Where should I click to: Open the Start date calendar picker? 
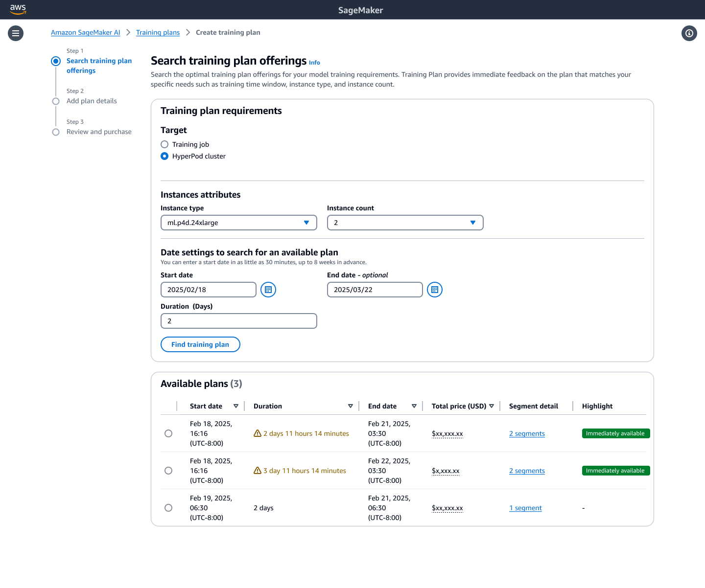coord(268,290)
